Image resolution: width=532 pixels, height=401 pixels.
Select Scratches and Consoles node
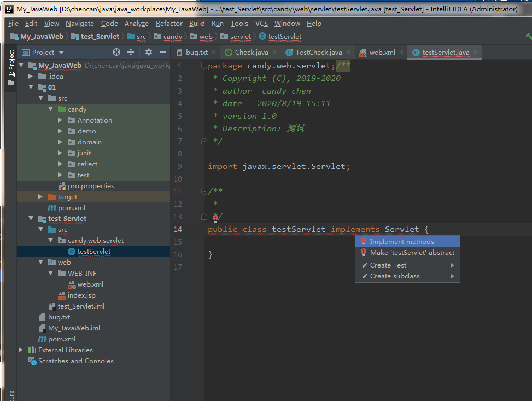(72, 361)
